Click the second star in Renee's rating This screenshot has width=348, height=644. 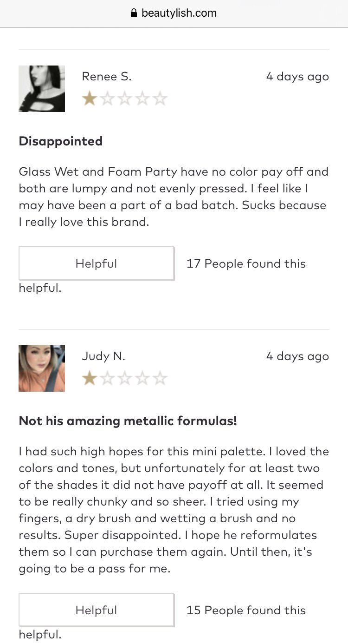pos(107,99)
